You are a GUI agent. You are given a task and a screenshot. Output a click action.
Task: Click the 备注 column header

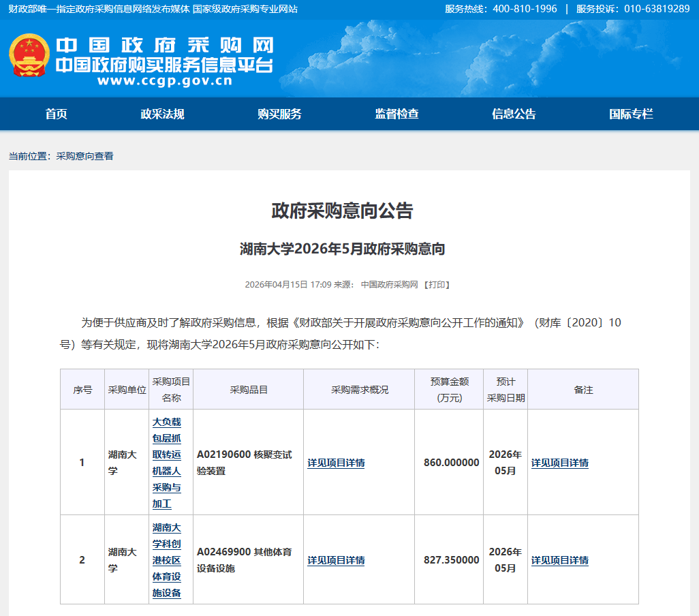click(x=583, y=390)
